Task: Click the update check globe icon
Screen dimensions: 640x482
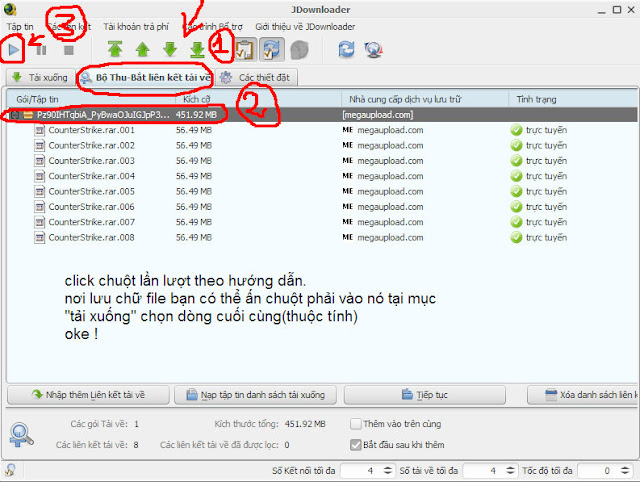Action: [x=373, y=50]
